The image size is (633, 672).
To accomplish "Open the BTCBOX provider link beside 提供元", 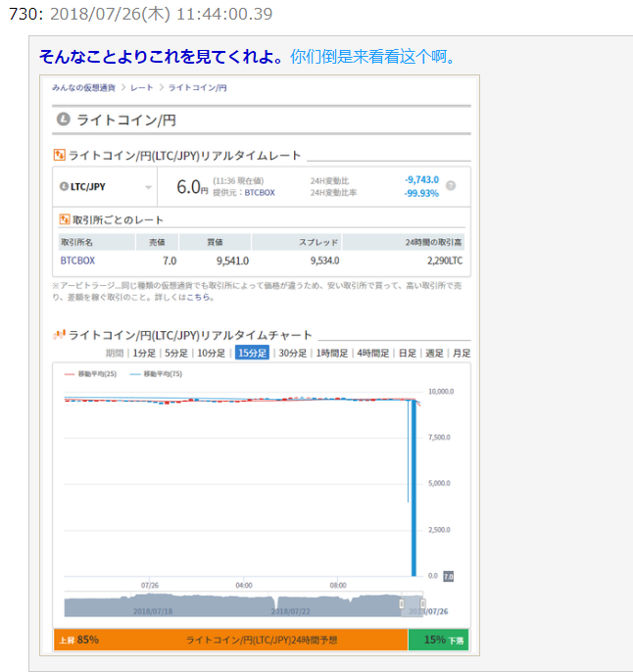I will (260, 193).
